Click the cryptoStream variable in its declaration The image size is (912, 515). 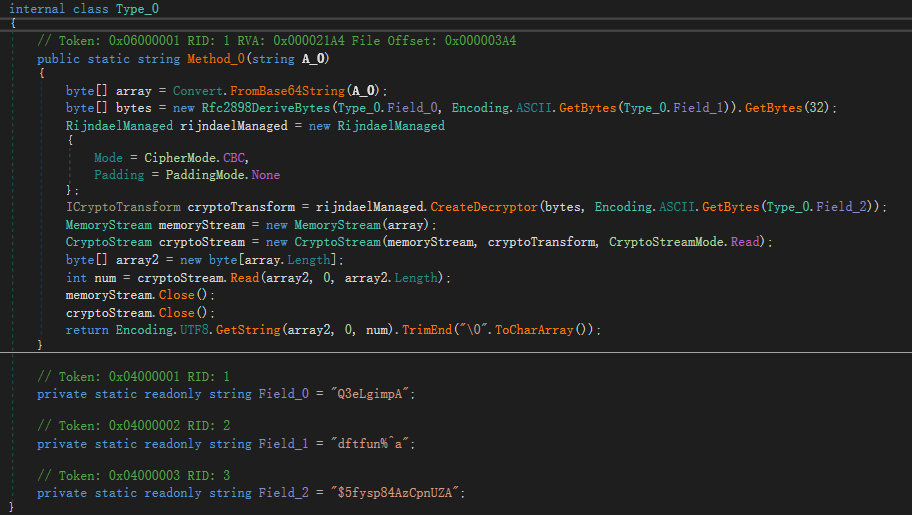[202, 242]
